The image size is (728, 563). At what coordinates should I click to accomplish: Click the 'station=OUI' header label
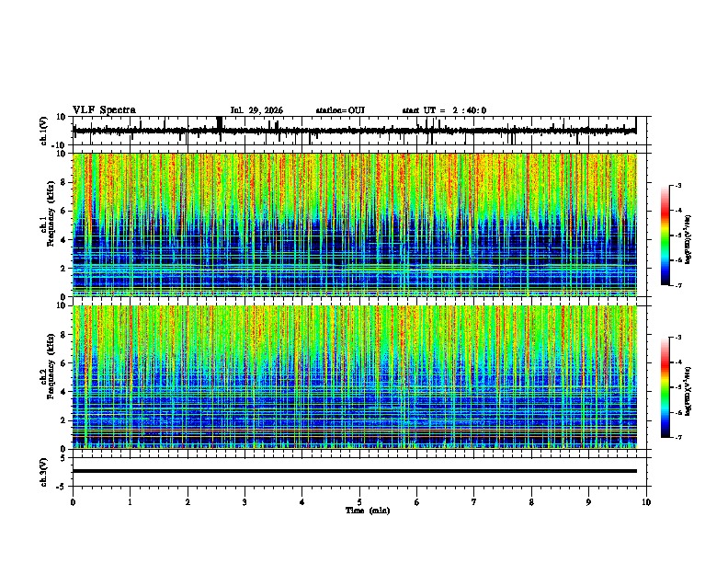coord(340,110)
